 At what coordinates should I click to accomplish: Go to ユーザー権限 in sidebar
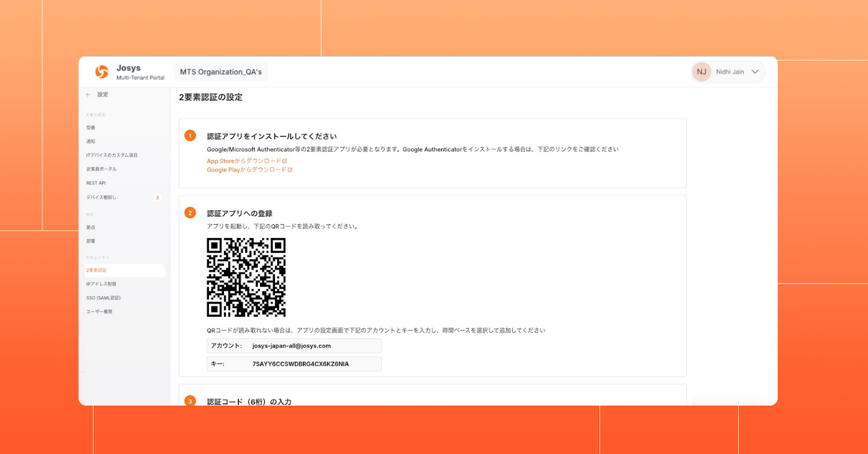coord(99,312)
